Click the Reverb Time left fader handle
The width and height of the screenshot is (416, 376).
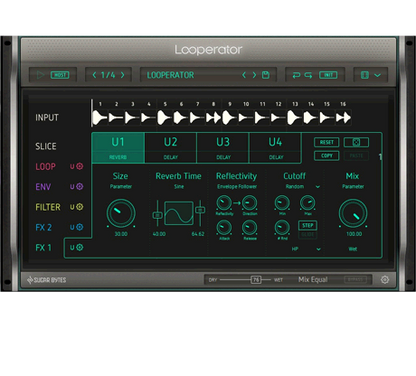(157, 215)
